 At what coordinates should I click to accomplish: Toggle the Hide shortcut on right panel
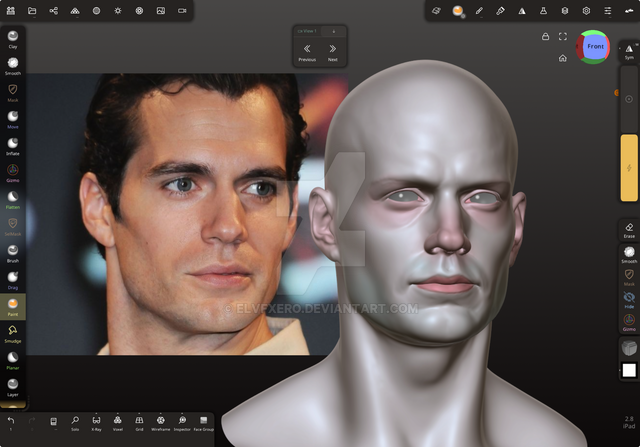(x=629, y=300)
